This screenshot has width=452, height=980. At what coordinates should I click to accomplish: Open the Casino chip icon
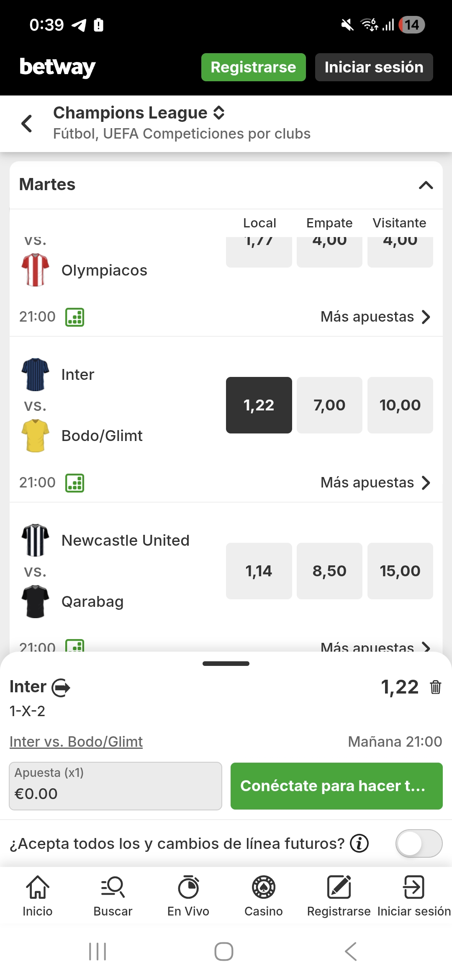point(264,895)
